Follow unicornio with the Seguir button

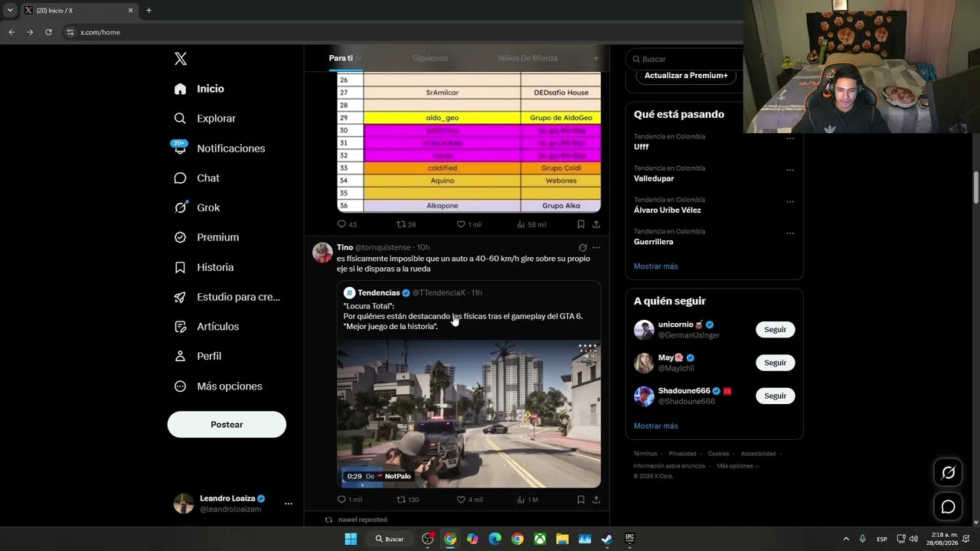pos(775,330)
